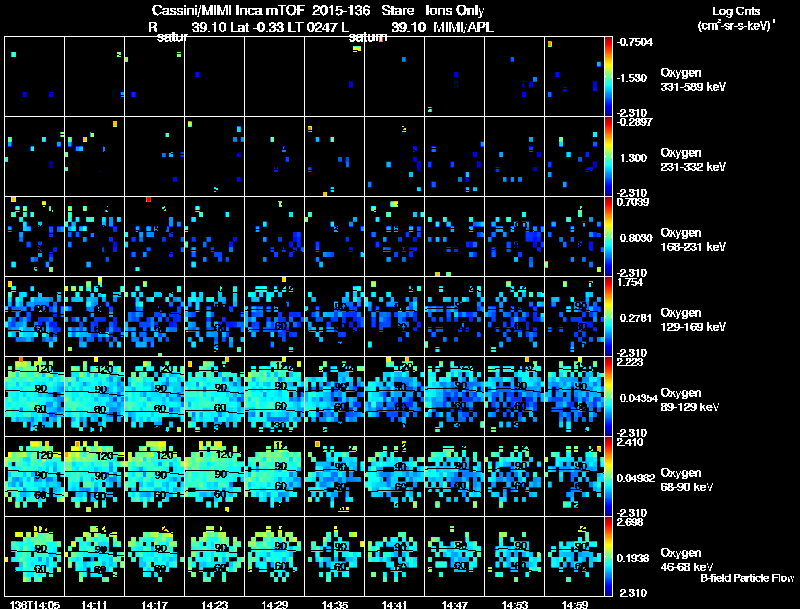
Task: Select the 14:23 image in 89-129 keV row
Action: [214, 396]
